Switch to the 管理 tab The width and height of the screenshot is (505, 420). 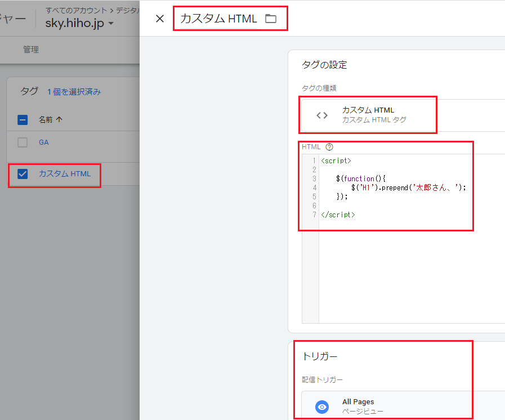click(x=31, y=50)
